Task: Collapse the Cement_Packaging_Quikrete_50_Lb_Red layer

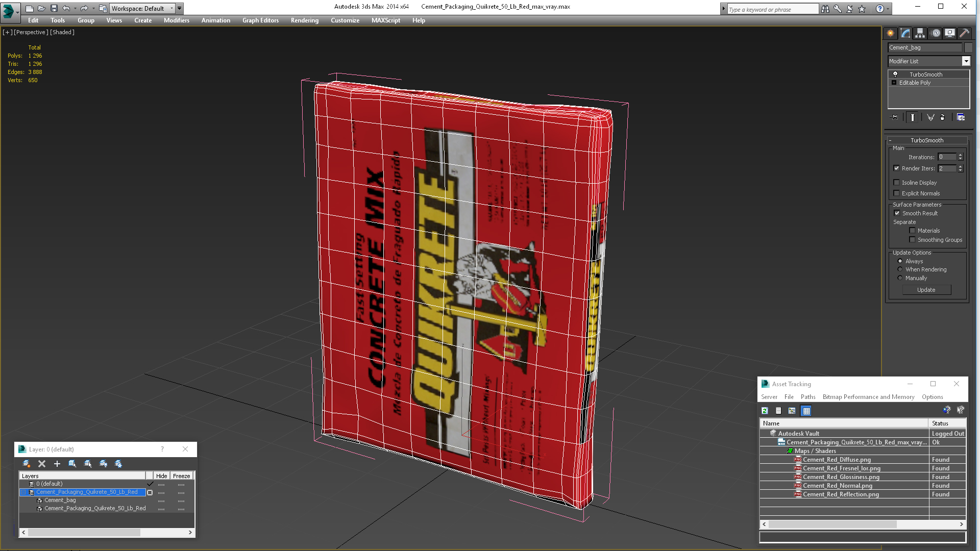Action: point(23,492)
